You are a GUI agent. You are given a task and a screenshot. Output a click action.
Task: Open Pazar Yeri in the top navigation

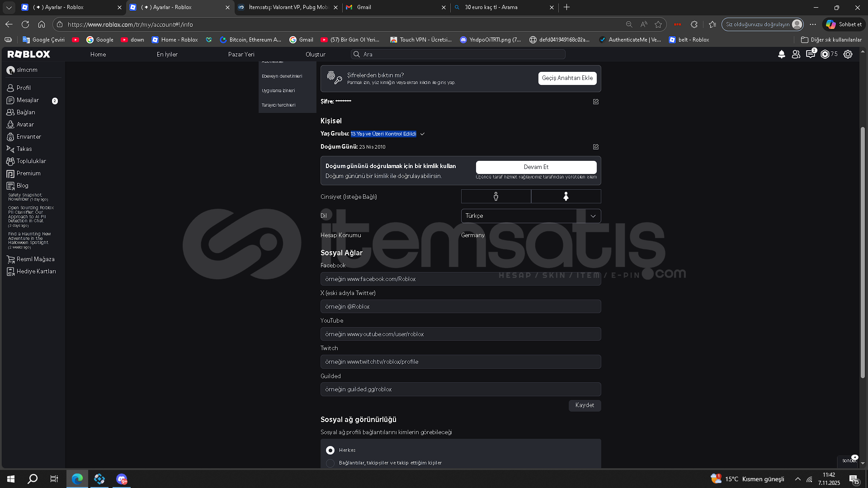(x=241, y=54)
